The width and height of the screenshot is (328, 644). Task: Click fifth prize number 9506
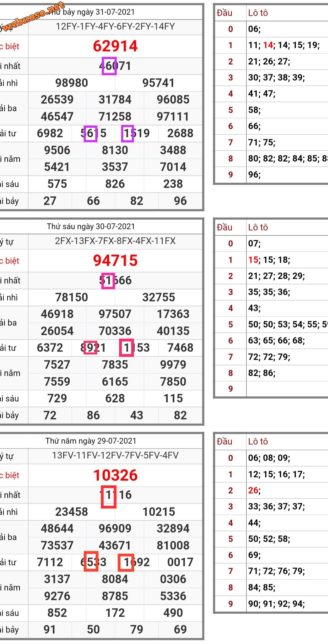[x=57, y=150]
